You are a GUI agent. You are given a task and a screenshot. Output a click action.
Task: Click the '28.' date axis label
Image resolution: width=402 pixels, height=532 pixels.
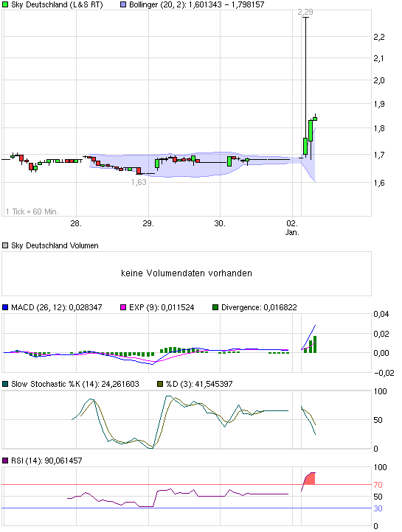(x=76, y=223)
